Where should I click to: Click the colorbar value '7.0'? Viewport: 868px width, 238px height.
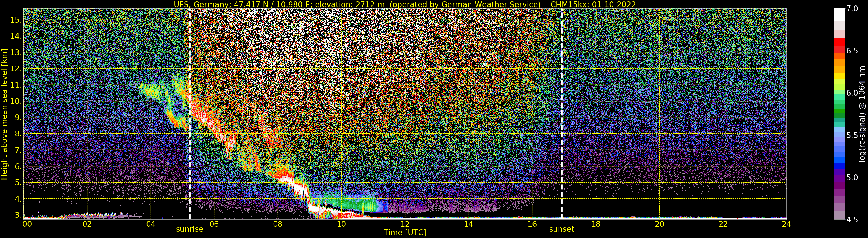point(852,9)
